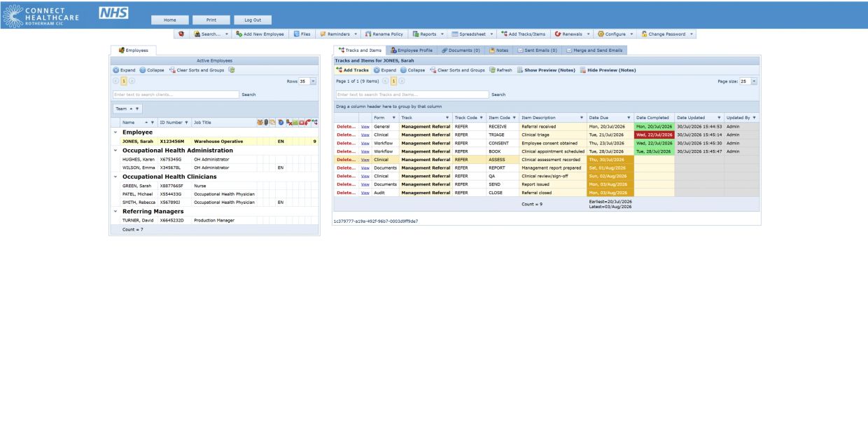Expand all in Tracks and Items
This screenshot has width=868, height=424.
click(x=385, y=70)
